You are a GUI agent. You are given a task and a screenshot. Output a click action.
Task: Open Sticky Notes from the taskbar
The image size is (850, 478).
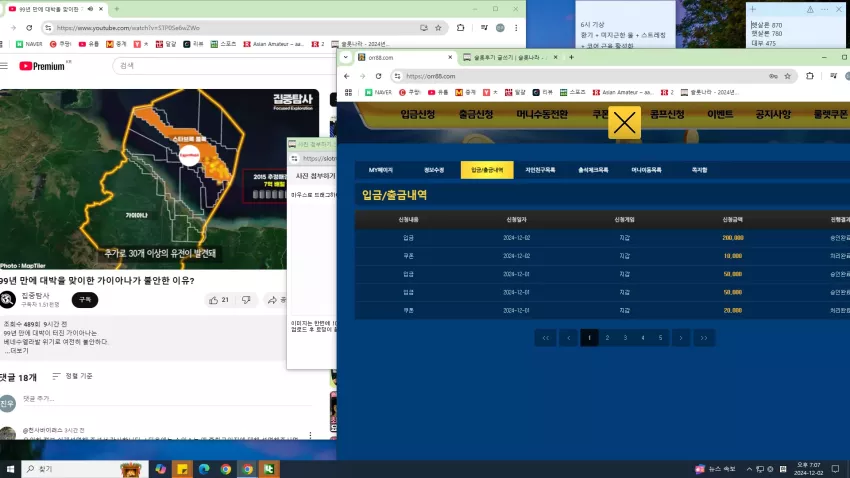coord(182,469)
